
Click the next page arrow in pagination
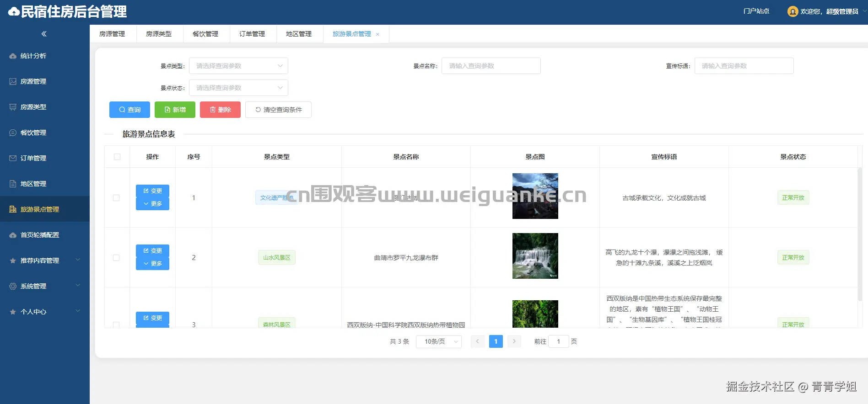514,341
